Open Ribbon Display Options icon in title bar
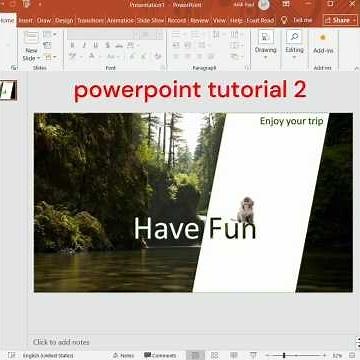The height and width of the screenshot is (360, 360). coord(286,4)
